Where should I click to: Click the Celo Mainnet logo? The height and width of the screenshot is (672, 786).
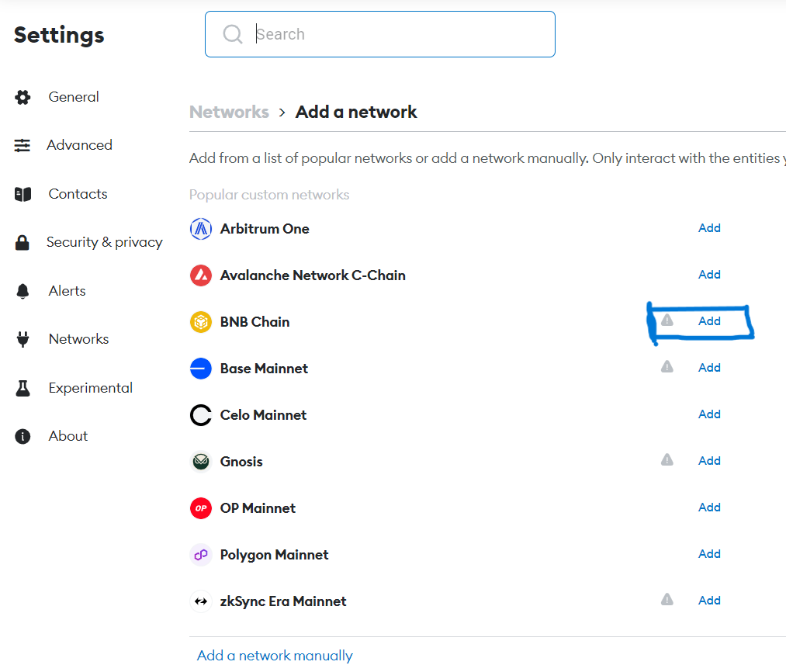click(200, 415)
